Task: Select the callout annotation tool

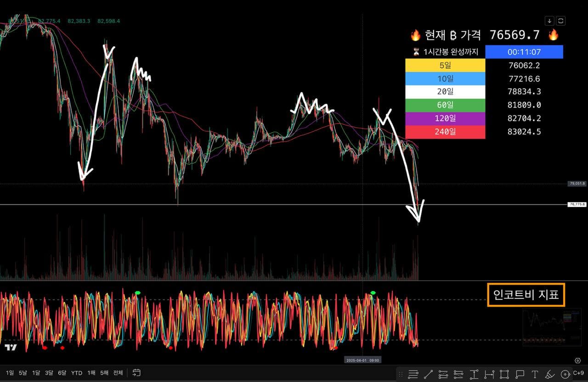Action: [x=520, y=374]
